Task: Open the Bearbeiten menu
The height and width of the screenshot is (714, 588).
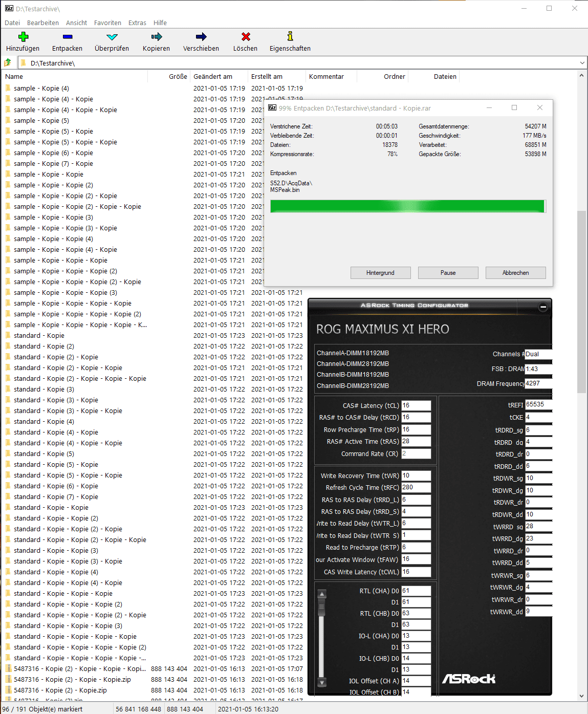Action: (x=43, y=23)
